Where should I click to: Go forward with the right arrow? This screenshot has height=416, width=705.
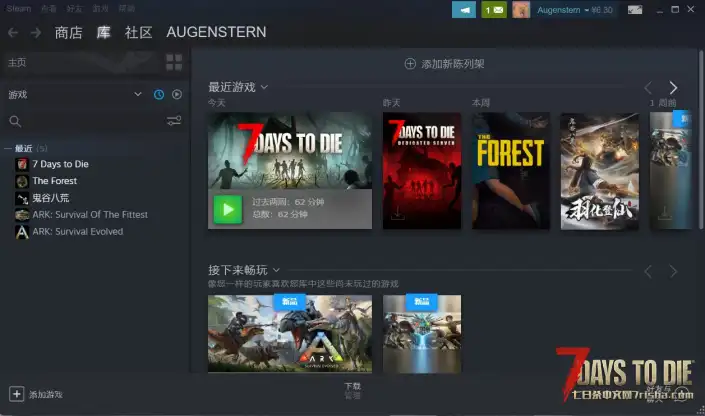(x=36, y=32)
